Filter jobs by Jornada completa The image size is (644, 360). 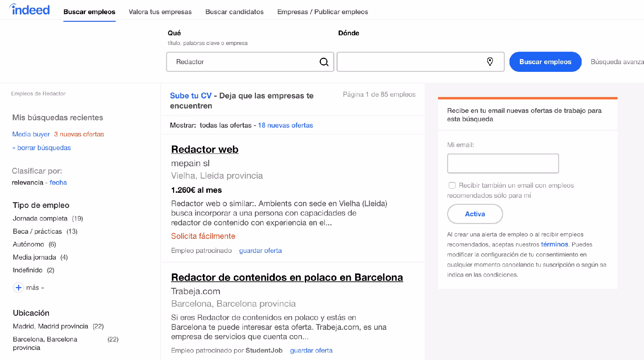(x=40, y=218)
